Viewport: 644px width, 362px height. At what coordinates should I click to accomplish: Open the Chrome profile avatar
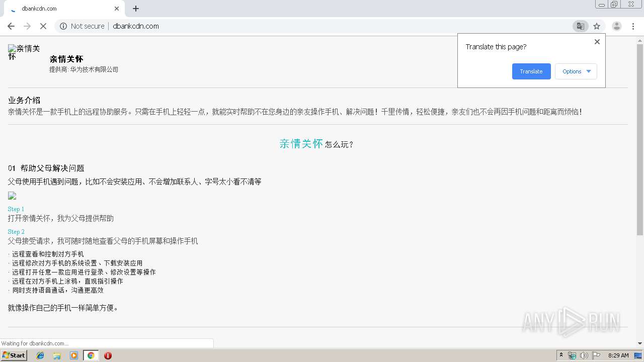click(616, 26)
